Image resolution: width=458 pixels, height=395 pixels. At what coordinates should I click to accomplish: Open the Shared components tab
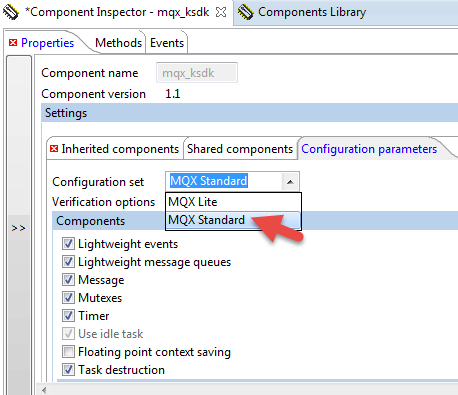click(240, 149)
